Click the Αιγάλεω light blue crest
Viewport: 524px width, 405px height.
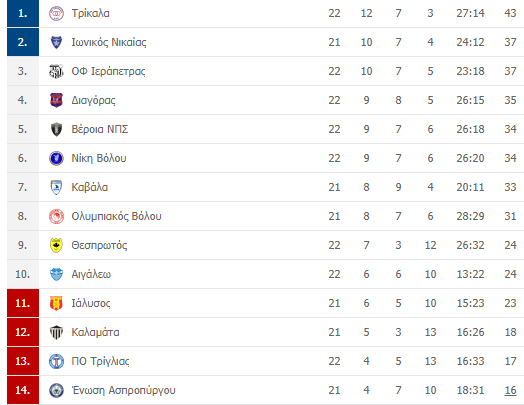pos(56,274)
